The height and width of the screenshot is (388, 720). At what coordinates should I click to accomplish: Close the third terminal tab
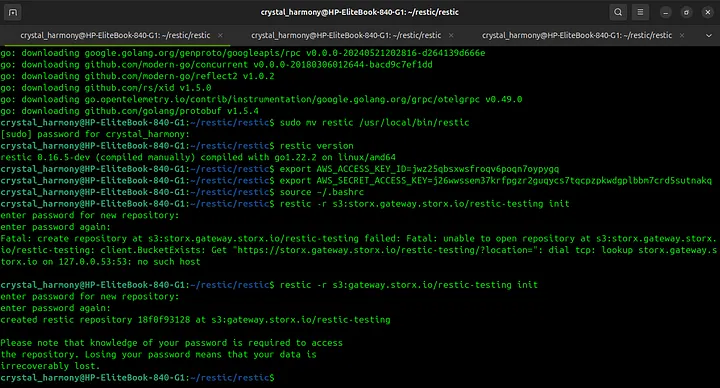(682, 35)
